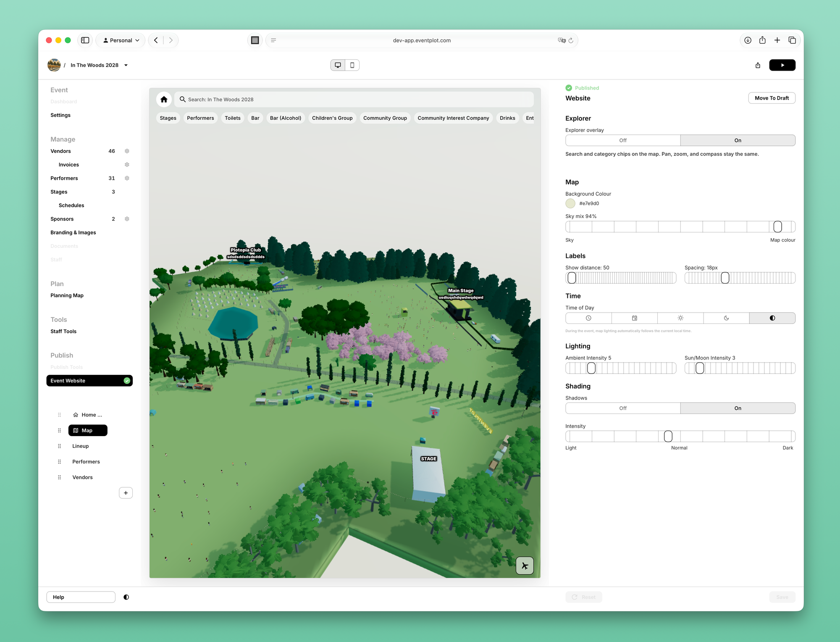Open the In The Woods 2028 dropdown

[x=99, y=65]
